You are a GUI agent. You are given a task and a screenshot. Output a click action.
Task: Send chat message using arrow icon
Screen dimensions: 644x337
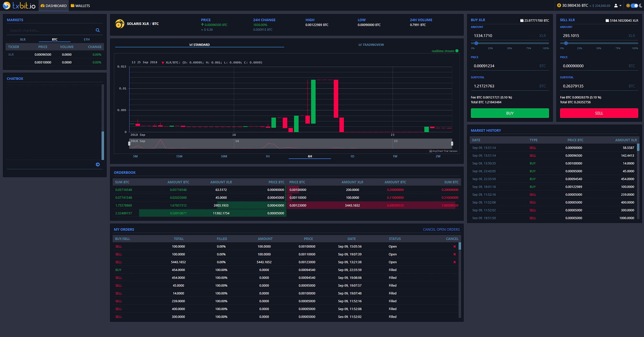pyautogui.click(x=98, y=164)
